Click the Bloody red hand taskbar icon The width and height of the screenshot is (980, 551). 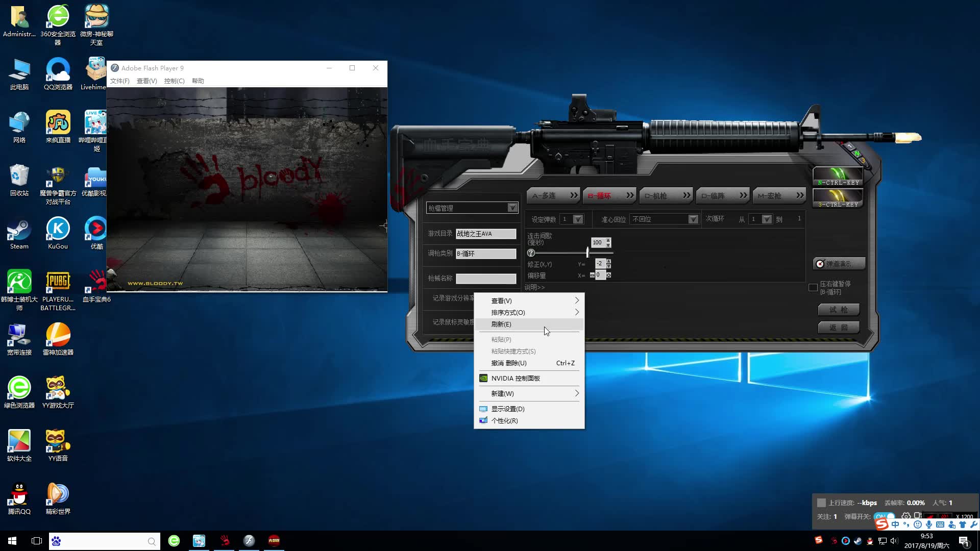pos(225,541)
